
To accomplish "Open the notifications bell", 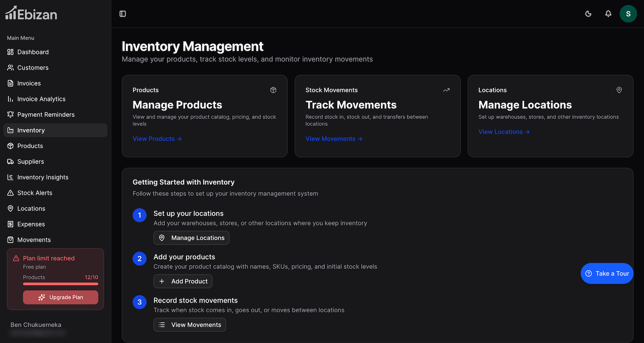I will click(608, 14).
